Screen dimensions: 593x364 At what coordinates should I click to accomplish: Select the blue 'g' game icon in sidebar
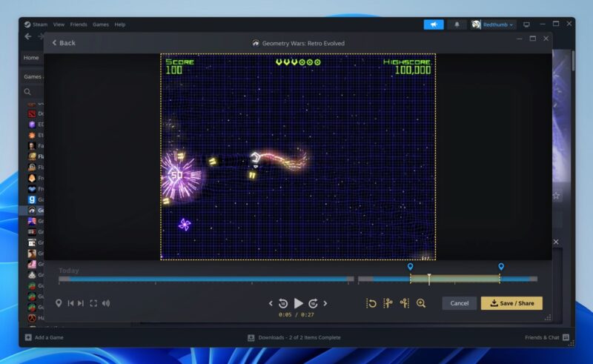pos(32,199)
